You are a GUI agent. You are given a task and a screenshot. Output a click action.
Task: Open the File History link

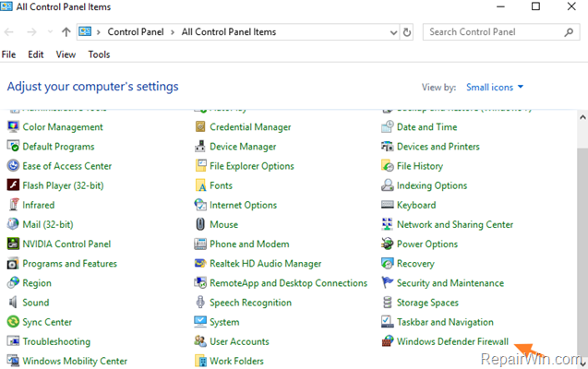coord(420,166)
